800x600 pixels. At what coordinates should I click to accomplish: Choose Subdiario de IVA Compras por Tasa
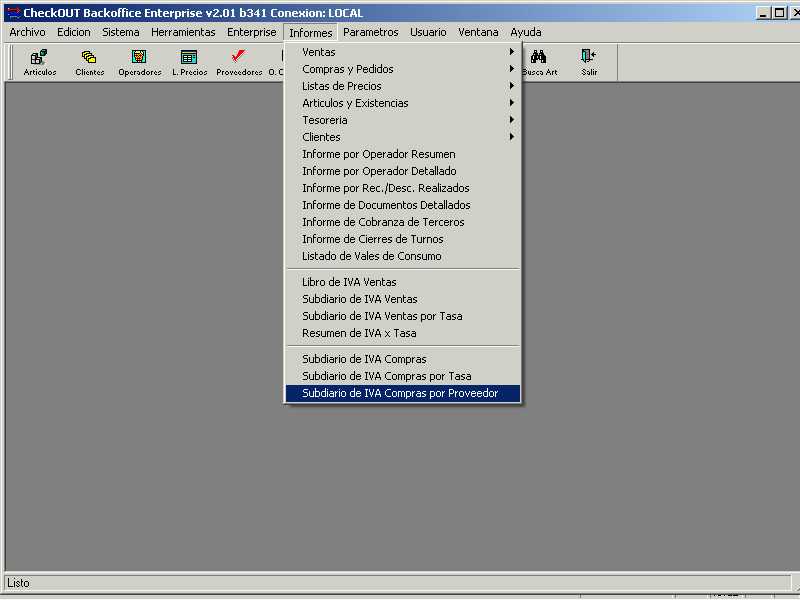(x=403, y=376)
